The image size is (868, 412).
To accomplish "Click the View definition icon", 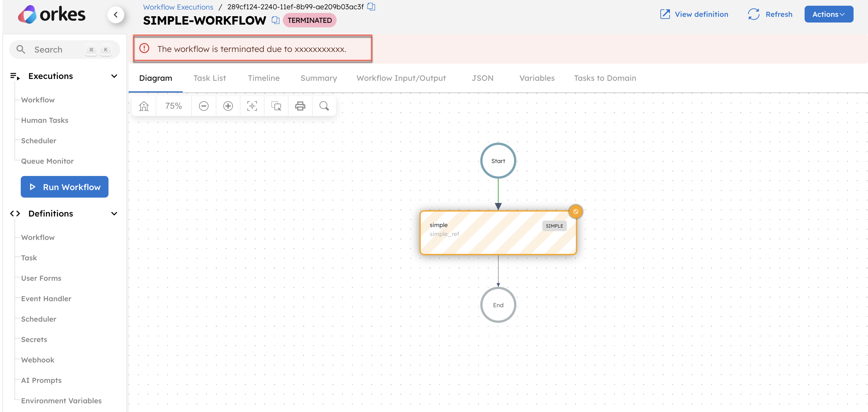I will tap(665, 14).
